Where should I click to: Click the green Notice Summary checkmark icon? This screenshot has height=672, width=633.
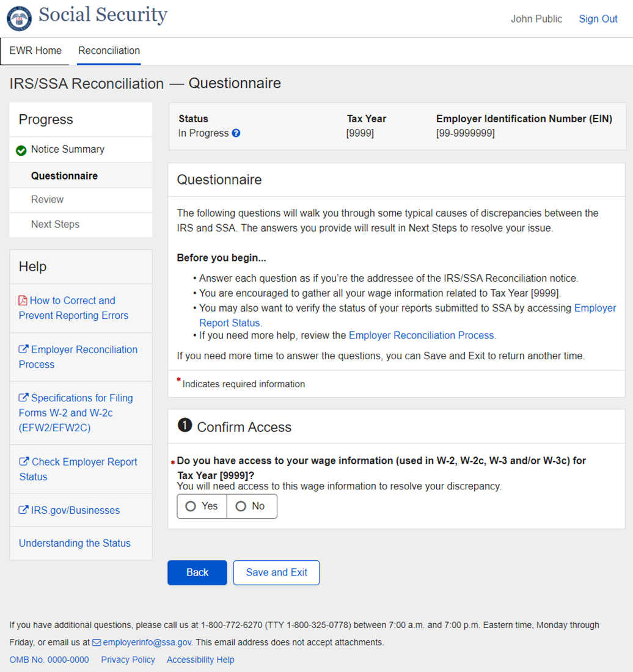[x=21, y=150]
